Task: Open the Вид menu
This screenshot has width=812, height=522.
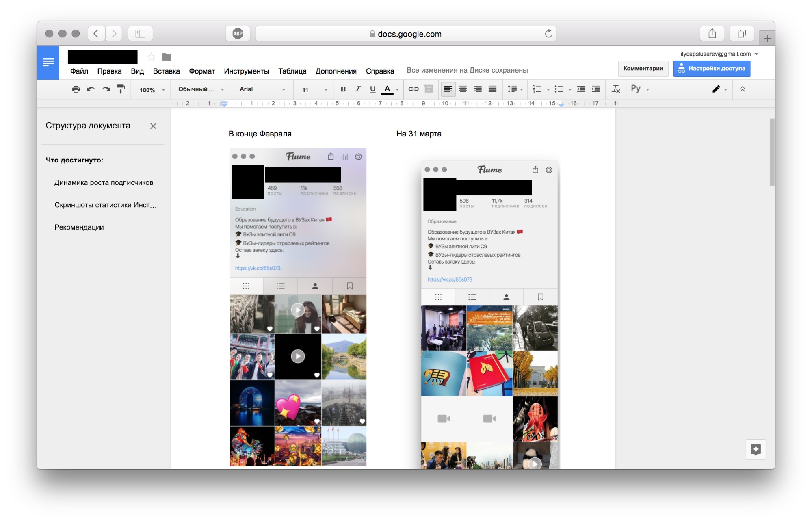Action: point(137,71)
